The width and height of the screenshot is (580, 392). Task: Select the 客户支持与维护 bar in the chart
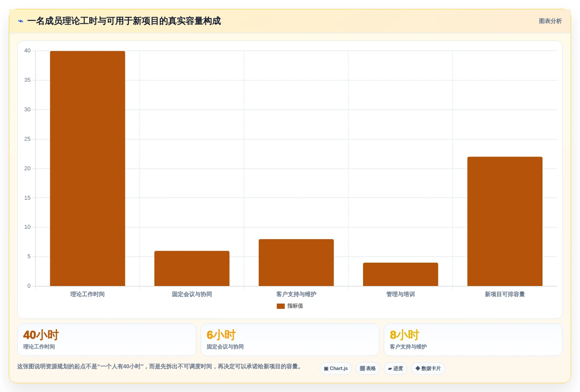[296, 263]
